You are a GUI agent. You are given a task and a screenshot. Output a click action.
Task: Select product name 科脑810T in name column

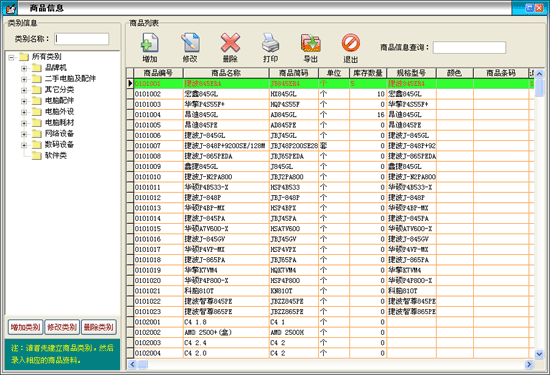point(226,291)
